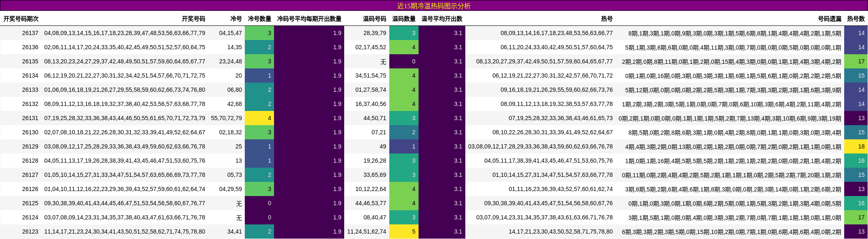Click the 无 cold numbers cell in row 26125
This screenshot has width=868, height=239.
point(239,203)
